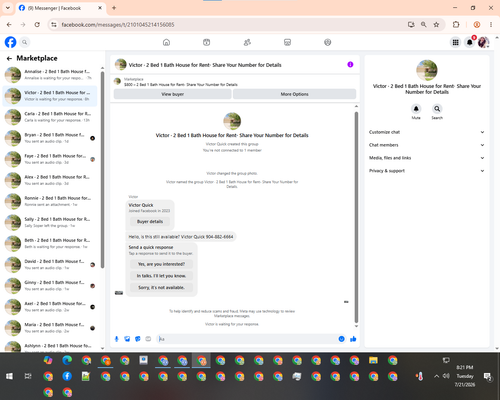Open the Groups icon in top navigation
This screenshot has height=400, width=500.
[x=328, y=42]
